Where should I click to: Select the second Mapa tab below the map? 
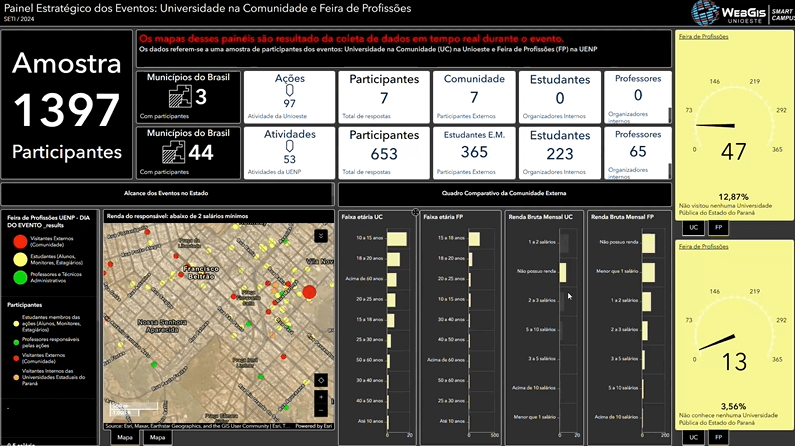click(158, 437)
